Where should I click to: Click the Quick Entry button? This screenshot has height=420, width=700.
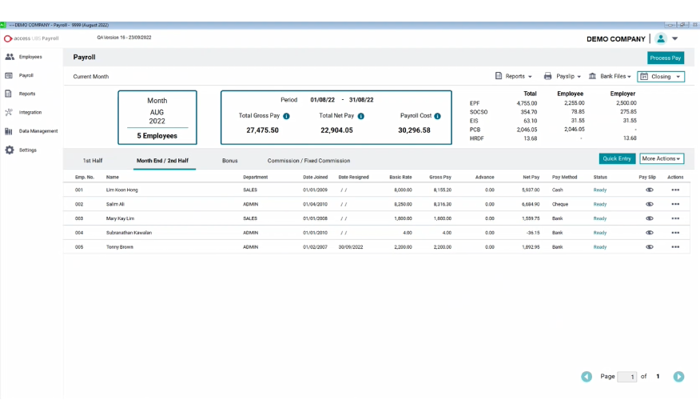pos(617,158)
